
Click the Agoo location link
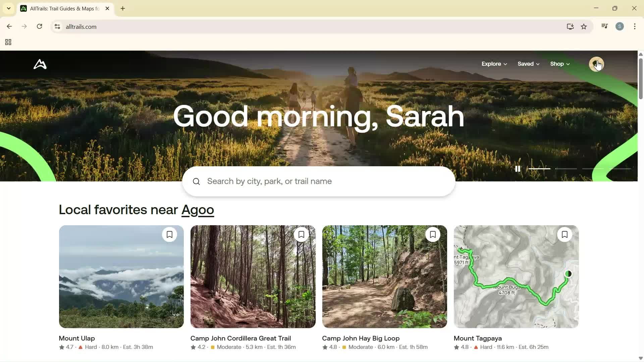click(x=198, y=210)
